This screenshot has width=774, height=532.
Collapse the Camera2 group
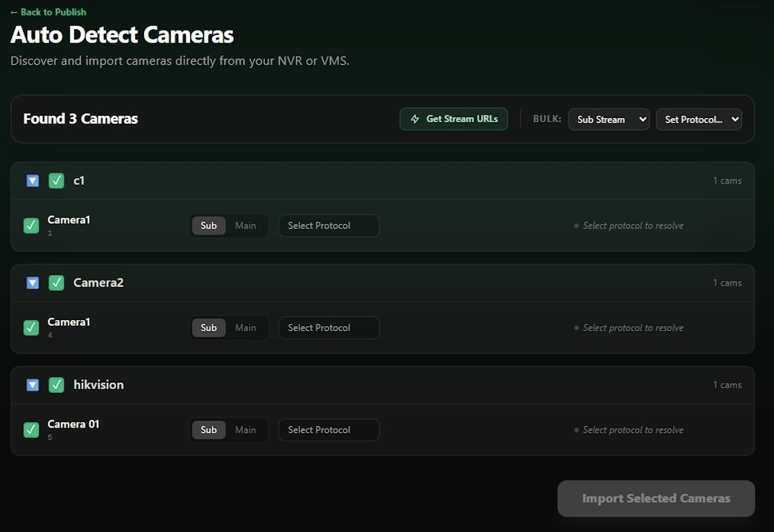coord(32,282)
